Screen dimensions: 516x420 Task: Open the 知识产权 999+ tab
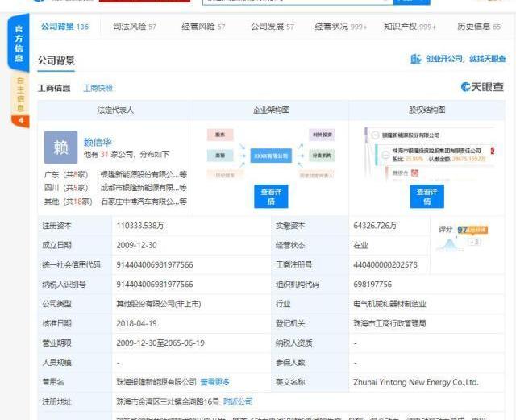click(x=410, y=27)
